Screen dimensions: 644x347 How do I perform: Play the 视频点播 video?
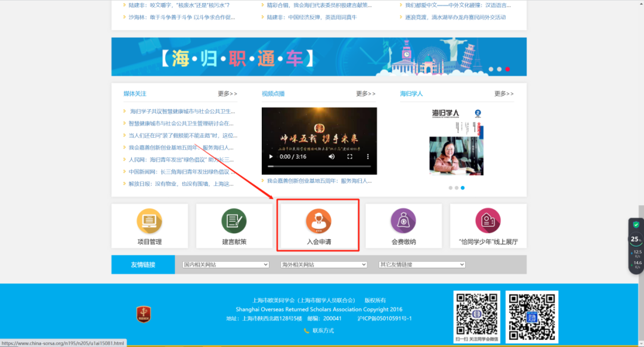[x=271, y=157]
